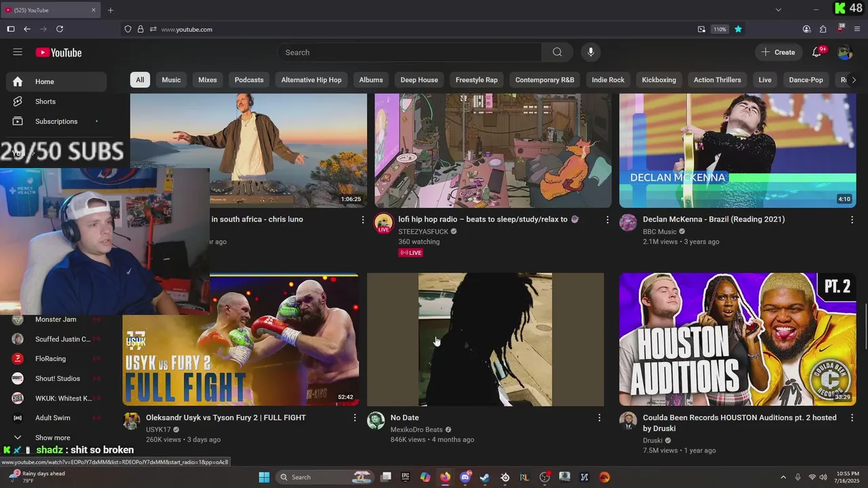
Task: Open Shorts in sidebar
Action: point(56,102)
